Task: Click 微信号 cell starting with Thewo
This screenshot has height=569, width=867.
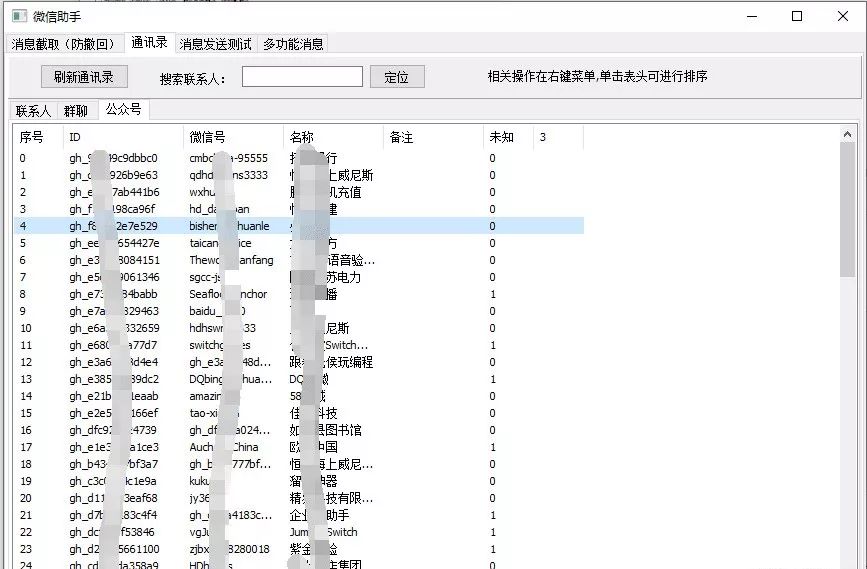Action: pyautogui.click(x=231, y=260)
